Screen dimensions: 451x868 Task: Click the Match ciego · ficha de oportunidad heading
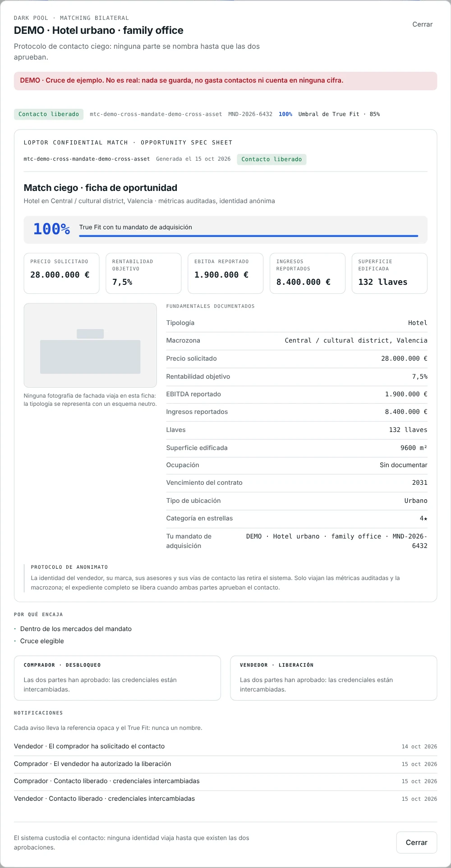101,188
